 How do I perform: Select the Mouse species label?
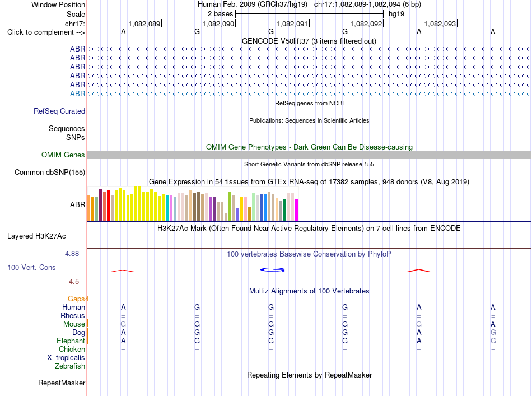pos(74,324)
